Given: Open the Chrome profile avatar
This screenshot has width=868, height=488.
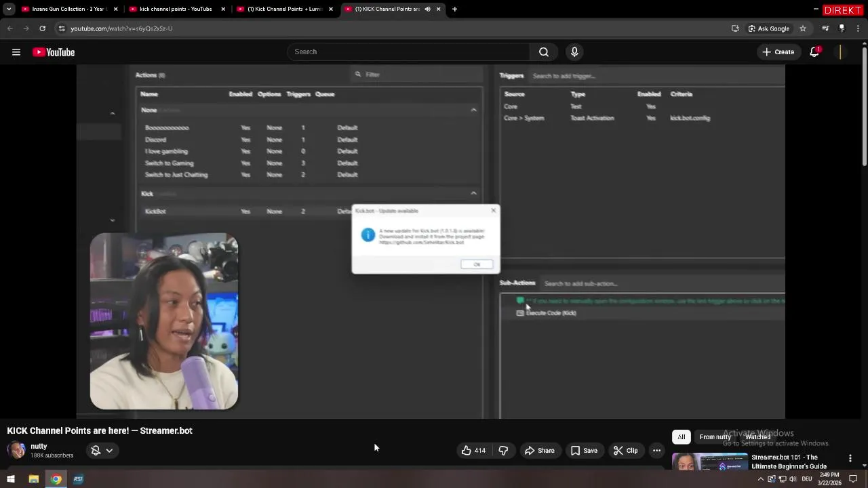Looking at the screenshot, I should pos(842,28).
